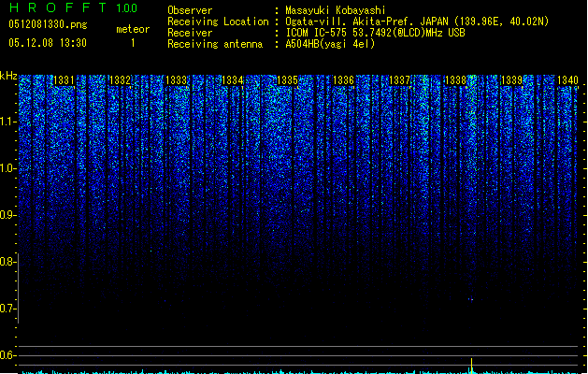Click the 1337 time marker
Screen dimensions: 588x374
[x=400, y=80]
